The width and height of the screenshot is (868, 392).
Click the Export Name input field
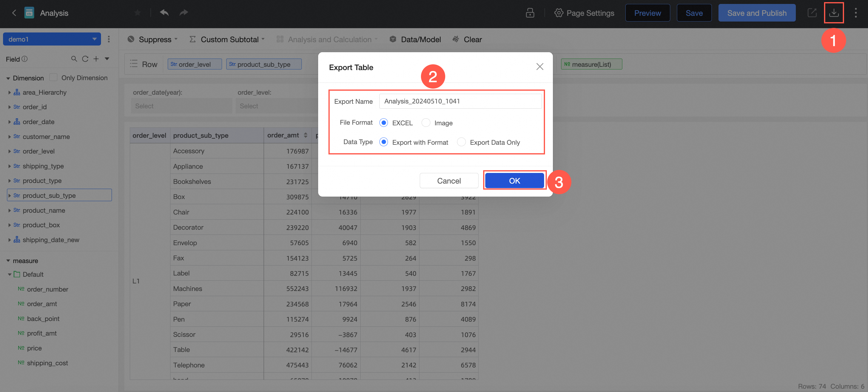click(460, 101)
